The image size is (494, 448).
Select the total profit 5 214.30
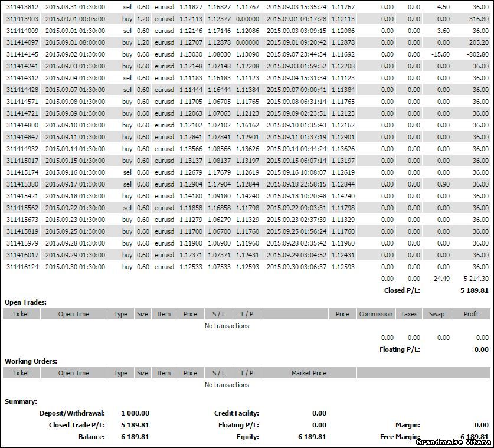click(x=476, y=279)
